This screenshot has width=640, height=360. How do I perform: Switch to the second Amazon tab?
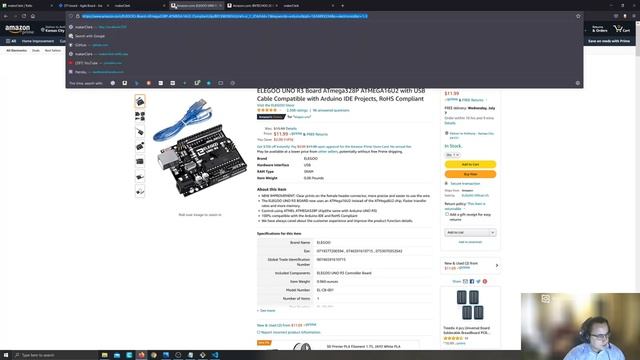252,6
